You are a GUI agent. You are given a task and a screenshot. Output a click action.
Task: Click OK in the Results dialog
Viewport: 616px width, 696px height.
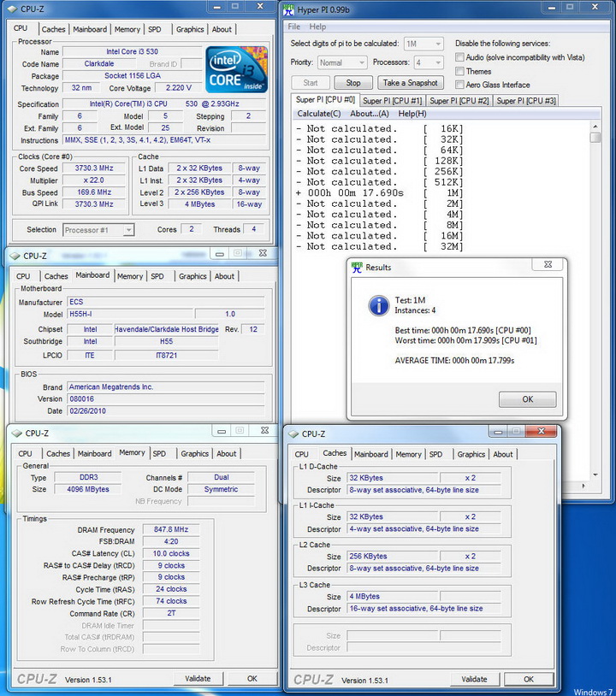pyautogui.click(x=527, y=399)
